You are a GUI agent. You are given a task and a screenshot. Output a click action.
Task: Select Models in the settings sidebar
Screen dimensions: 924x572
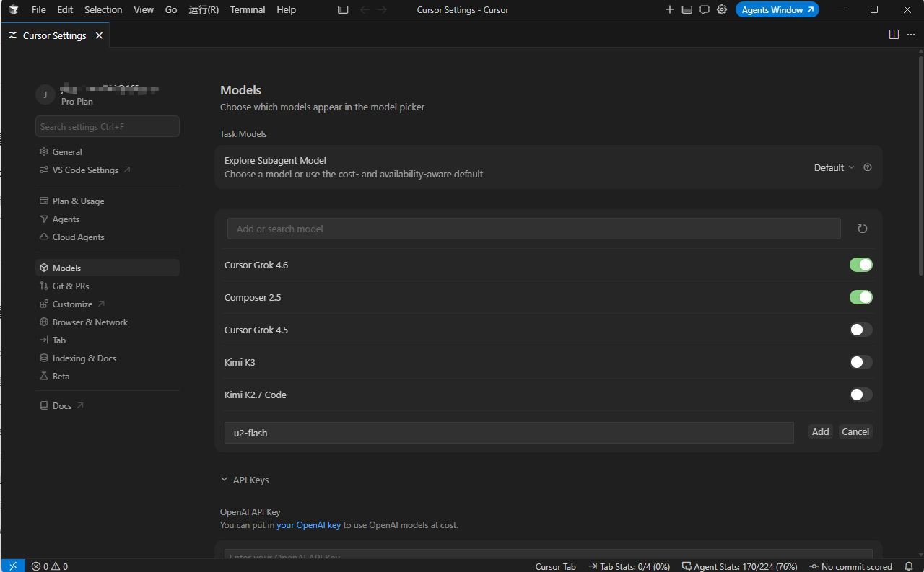click(x=108, y=268)
